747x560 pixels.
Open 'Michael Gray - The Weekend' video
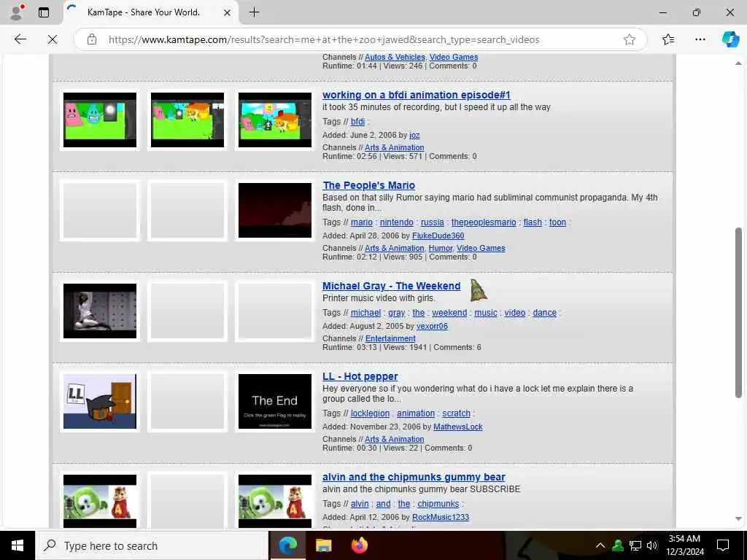(x=392, y=286)
